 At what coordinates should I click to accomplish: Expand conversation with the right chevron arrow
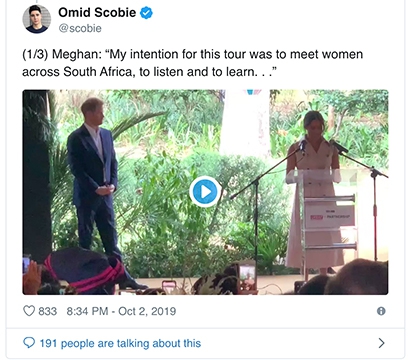pos(382,343)
